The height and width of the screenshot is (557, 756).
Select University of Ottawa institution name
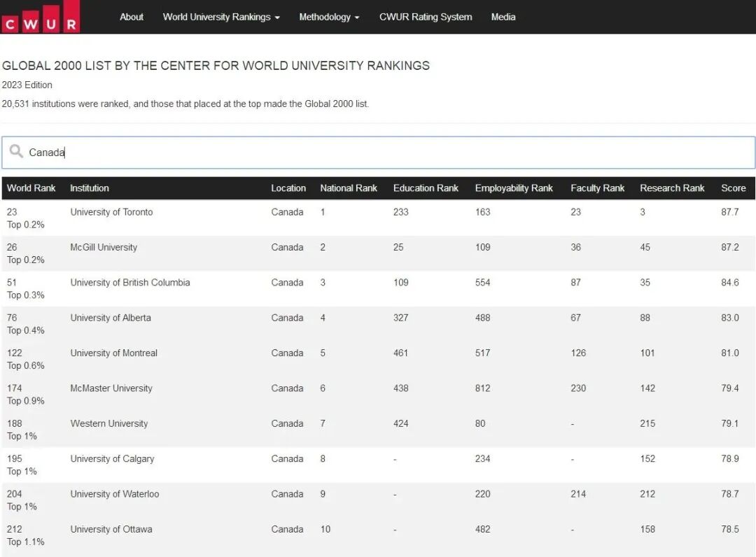coord(111,528)
